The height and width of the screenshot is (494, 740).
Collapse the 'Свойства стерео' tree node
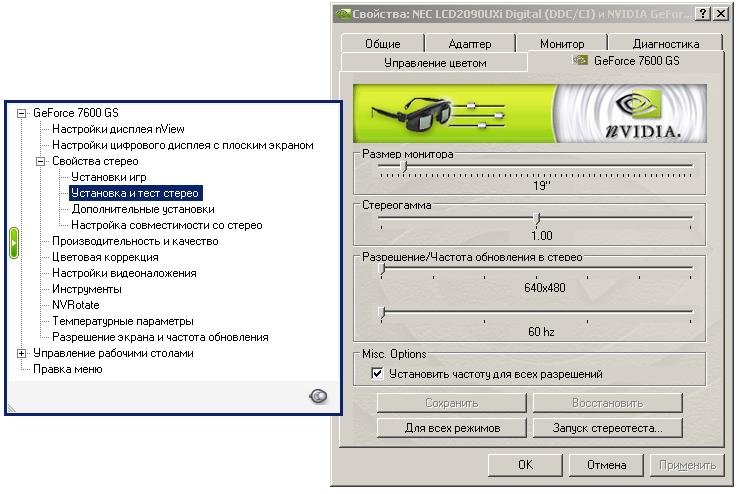[x=41, y=161]
